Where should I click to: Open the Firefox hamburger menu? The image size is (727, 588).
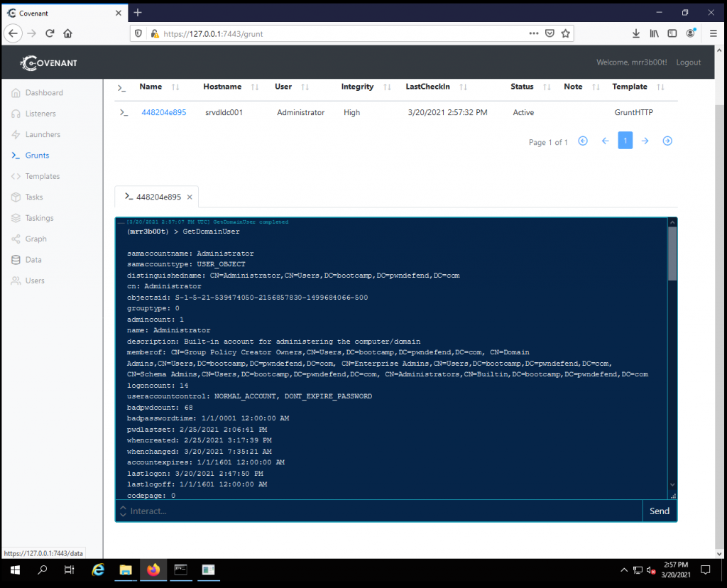click(713, 33)
